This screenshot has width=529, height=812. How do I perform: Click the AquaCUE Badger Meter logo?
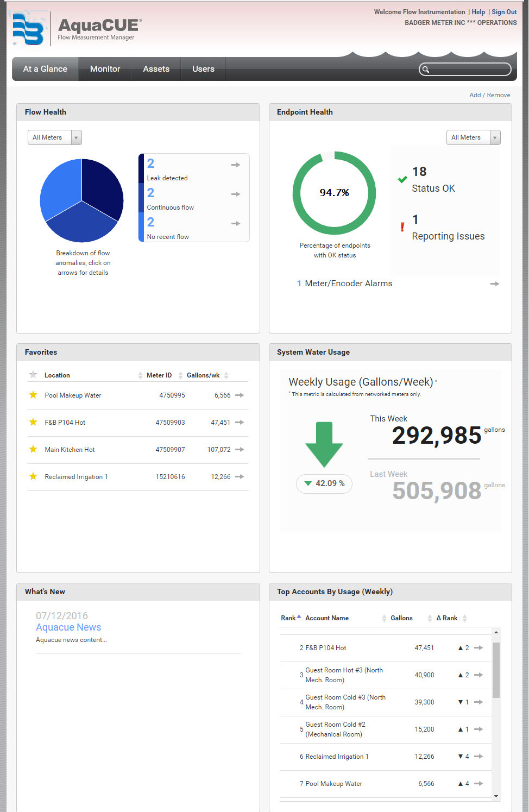77,29
